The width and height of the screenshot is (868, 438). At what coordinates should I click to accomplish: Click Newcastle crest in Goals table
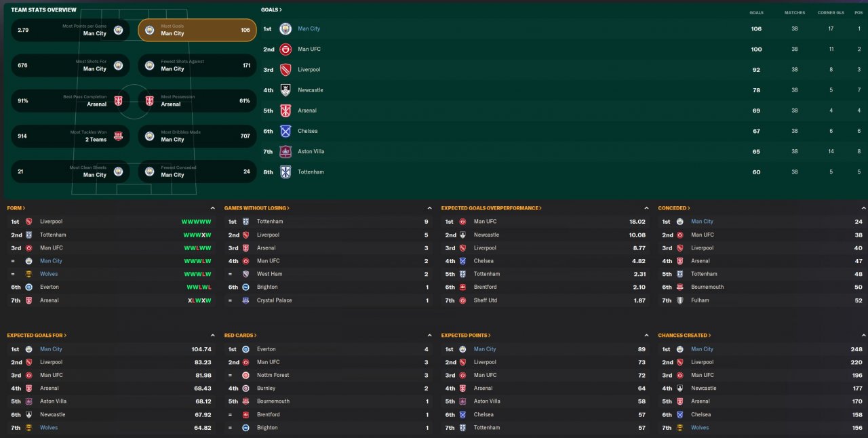click(285, 90)
